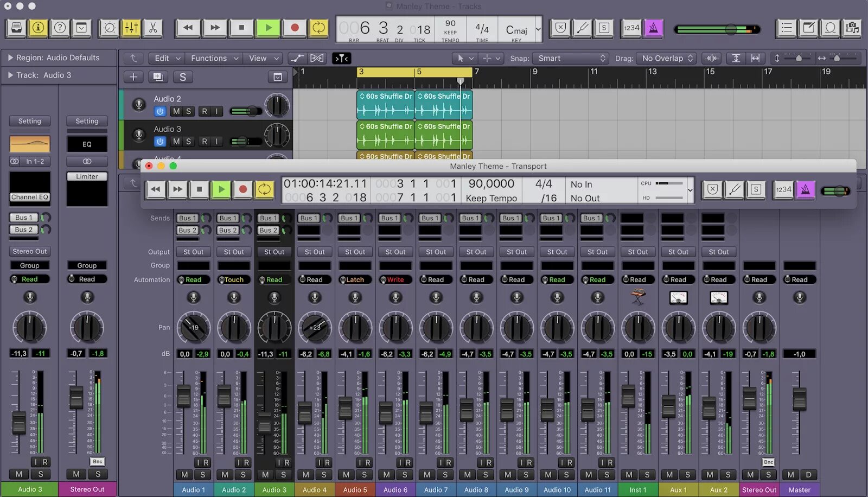
Task: Click Bnc button on mixer Stereo Out strip
Action: click(x=769, y=462)
